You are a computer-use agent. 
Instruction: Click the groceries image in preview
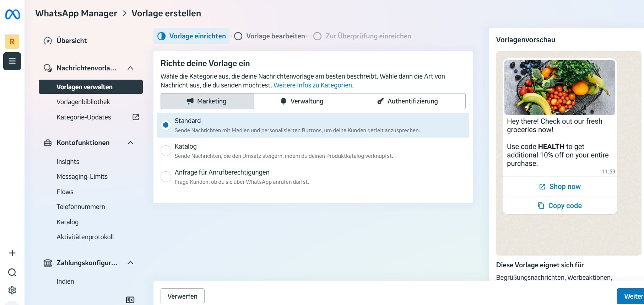point(560,87)
